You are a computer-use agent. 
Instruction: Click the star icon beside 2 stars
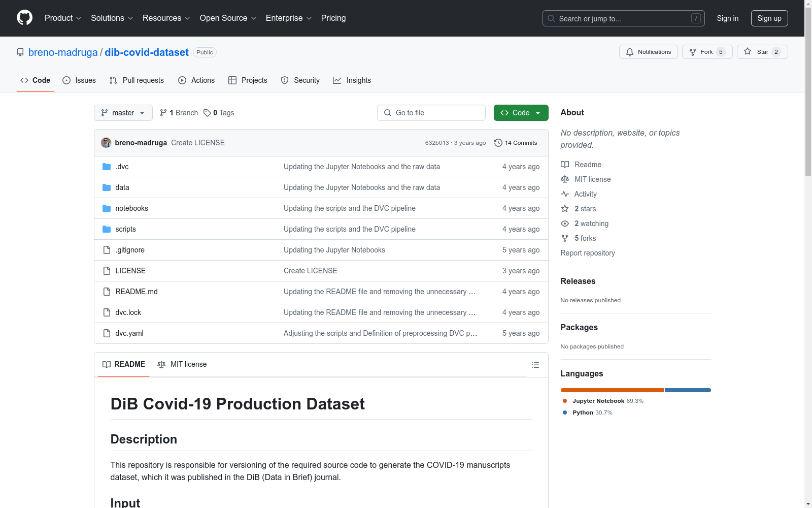click(565, 209)
